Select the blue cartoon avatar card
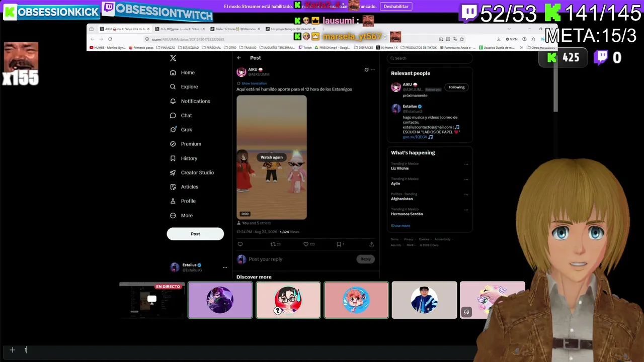The height and width of the screenshot is (362, 644). (356, 300)
